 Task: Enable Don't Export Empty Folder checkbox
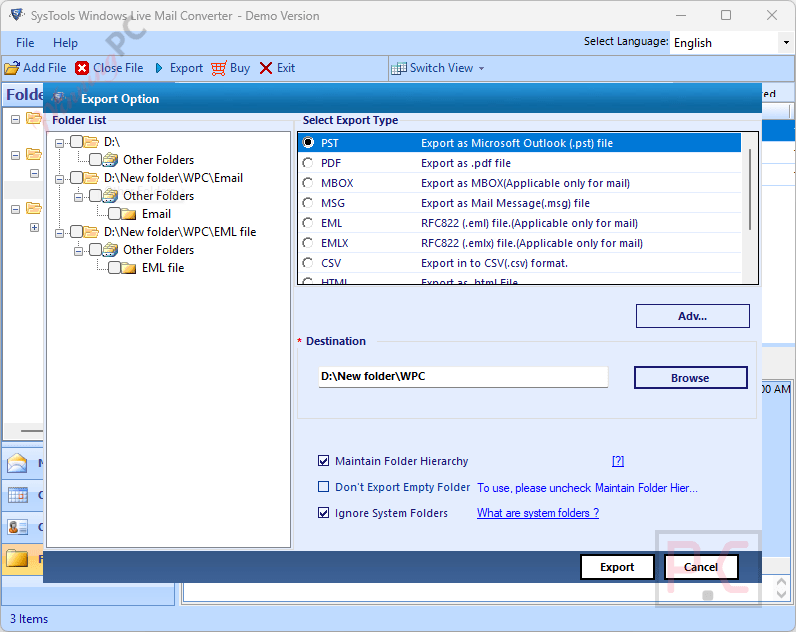(x=323, y=487)
